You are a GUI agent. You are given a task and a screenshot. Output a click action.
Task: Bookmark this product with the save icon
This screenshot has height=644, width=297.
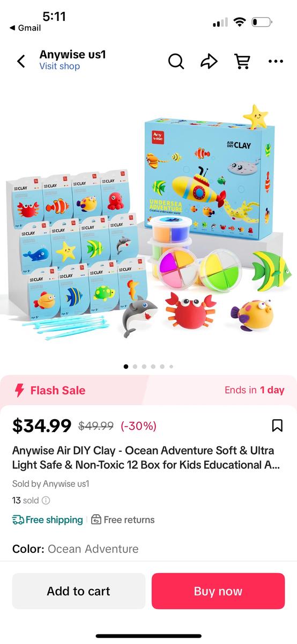click(277, 426)
